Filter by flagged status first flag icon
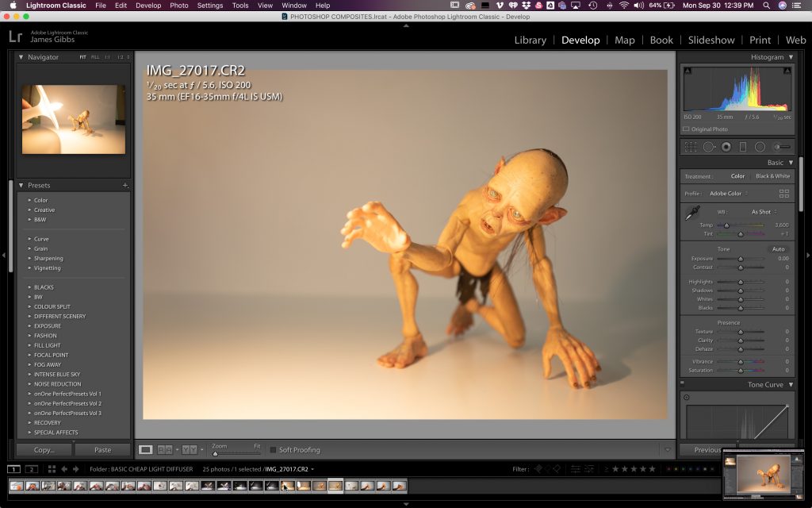 (538, 469)
